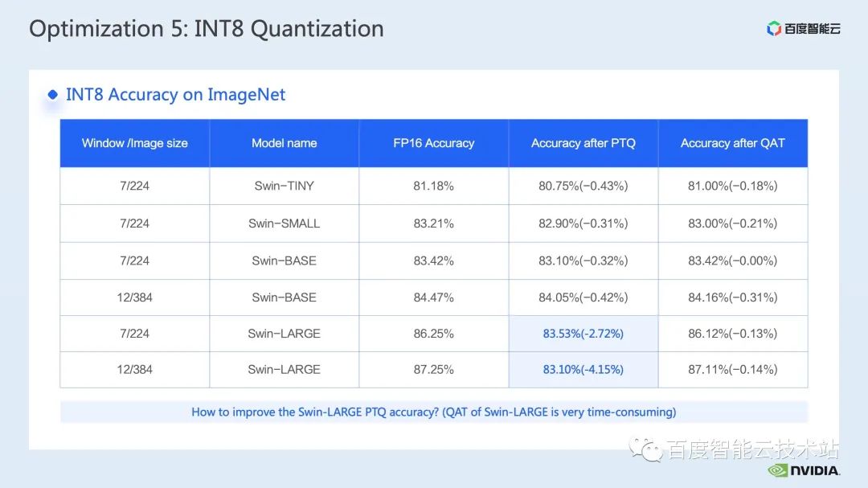This screenshot has height=488, width=868.
Task: Select the 87.25% FP16 accuracy cell
Action: [434, 370]
